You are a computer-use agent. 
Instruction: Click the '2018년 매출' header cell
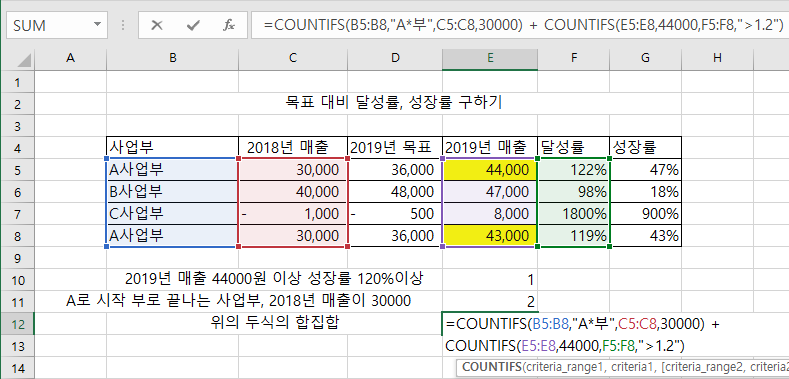point(293,147)
